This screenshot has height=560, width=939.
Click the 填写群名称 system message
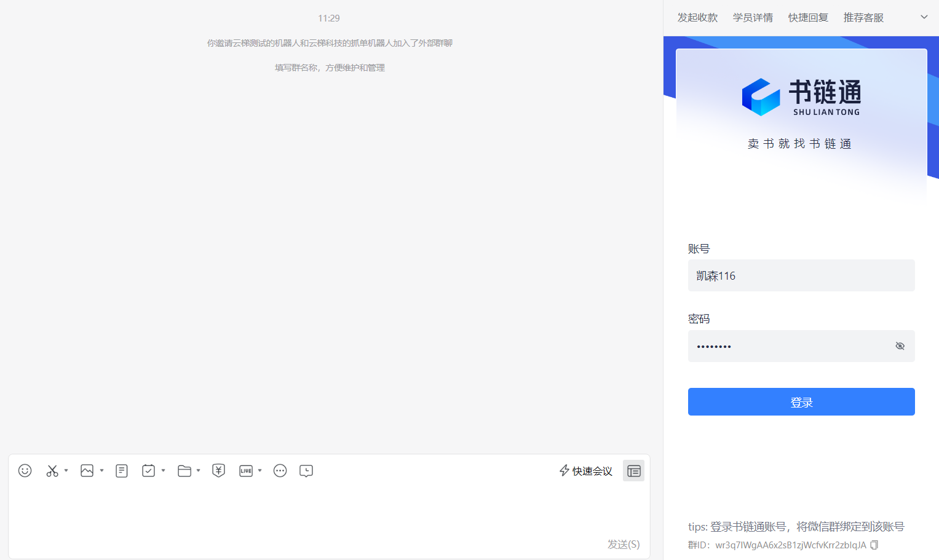[330, 68]
